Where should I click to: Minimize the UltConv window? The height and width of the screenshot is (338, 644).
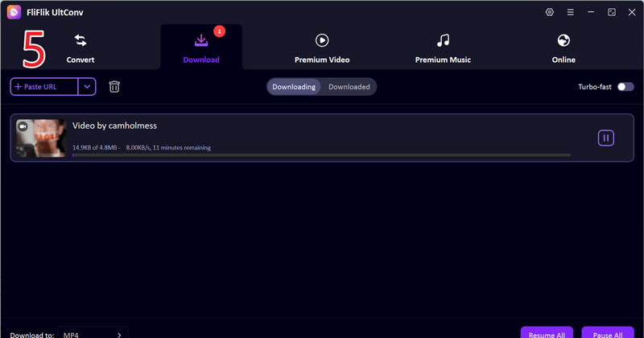point(591,12)
